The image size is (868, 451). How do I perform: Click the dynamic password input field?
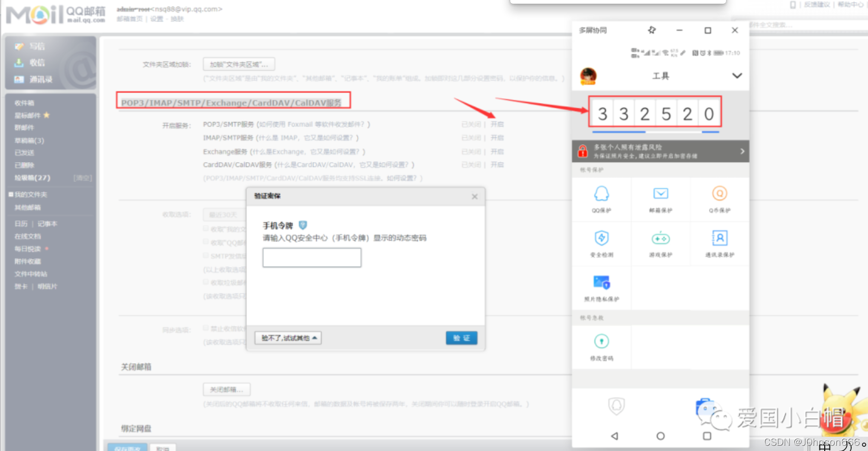312,258
